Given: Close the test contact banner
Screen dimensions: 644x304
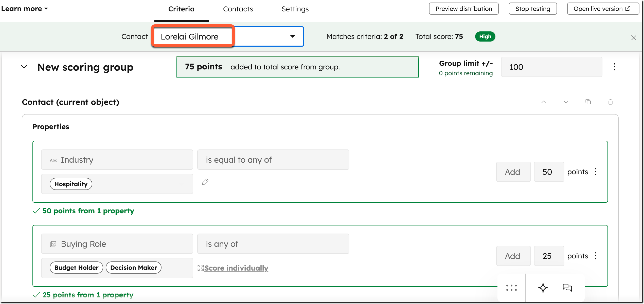Looking at the screenshot, I should pyautogui.click(x=633, y=38).
